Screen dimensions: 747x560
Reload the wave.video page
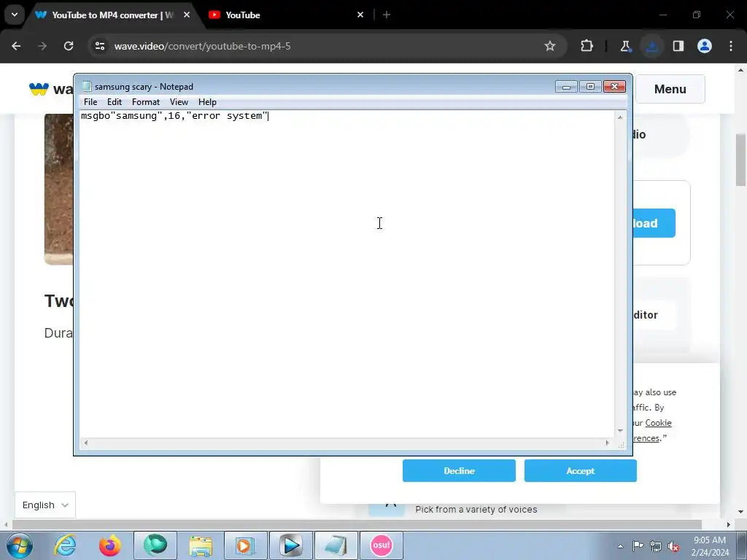[x=69, y=46]
